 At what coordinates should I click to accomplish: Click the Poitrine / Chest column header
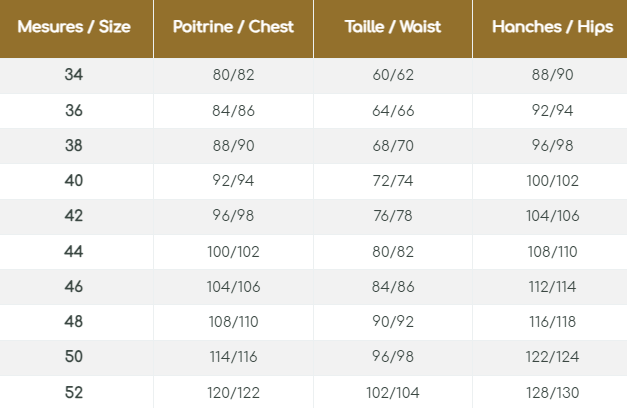pyautogui.click(x=233, y=26)
